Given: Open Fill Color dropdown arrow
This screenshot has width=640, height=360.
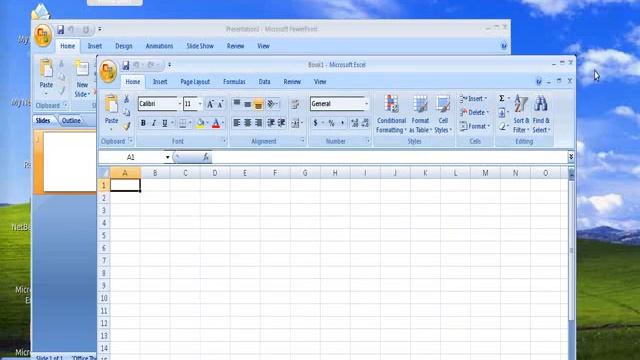Looking at the screenshot, I should pyautogui.click(x=208, y=123).
